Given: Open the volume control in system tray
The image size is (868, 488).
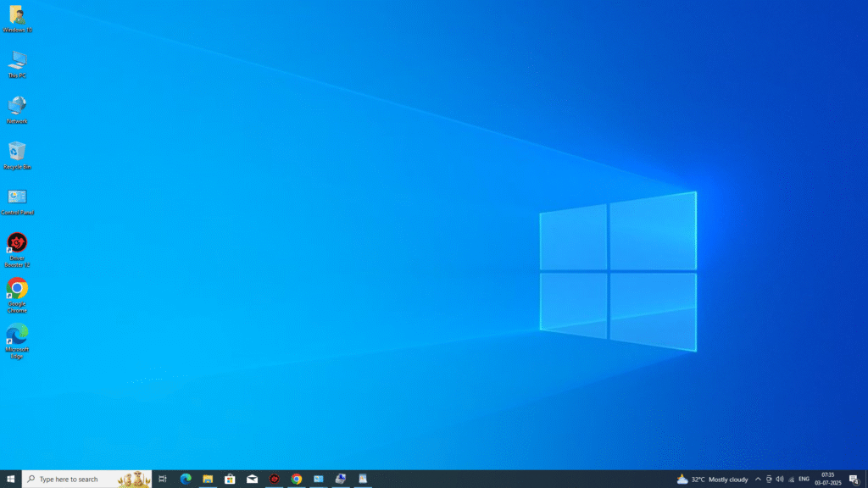Looking at the screenshot, I should pos(780,480).
